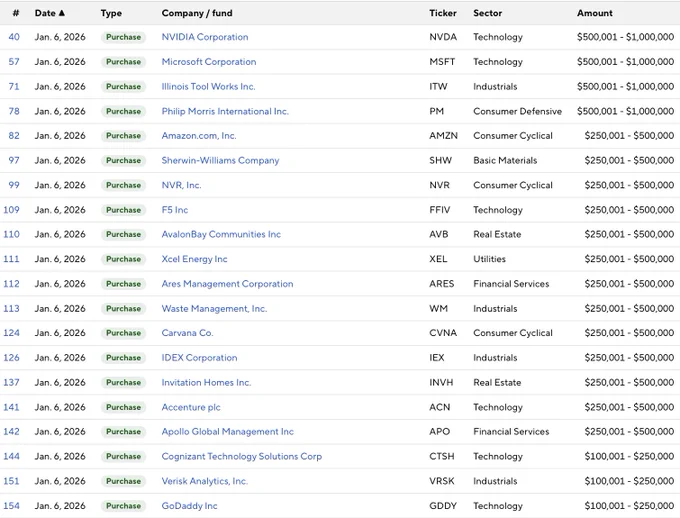680x518 pixels.
Task: Open Invitation Homes Inc. link
Action: pyautogui.click(x=206, y=382)
